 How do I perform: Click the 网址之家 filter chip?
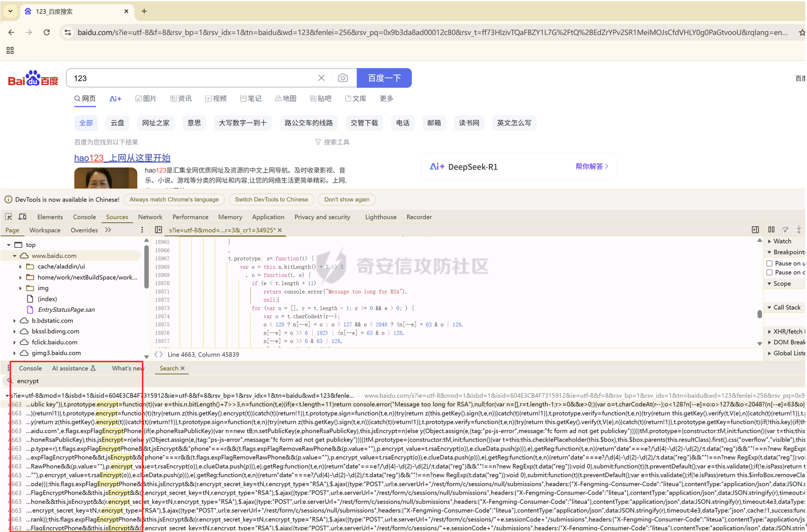pyautogui.click(x=156, y=123)
